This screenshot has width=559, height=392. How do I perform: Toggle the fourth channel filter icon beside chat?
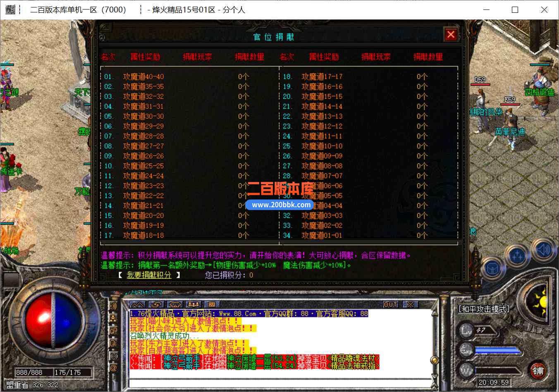tap(114, 343)
